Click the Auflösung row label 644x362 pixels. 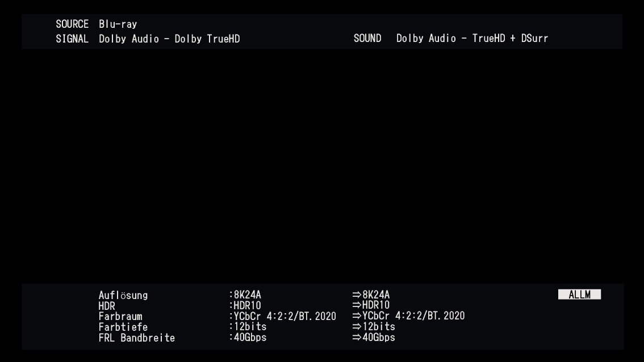point(123,295)
